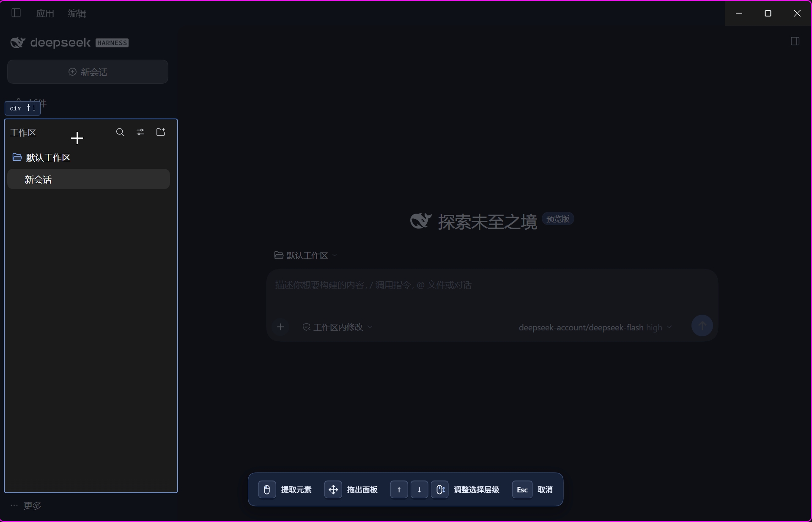Open the 新会话 conversation in list
Screen dimensions: 812x522
89,179
